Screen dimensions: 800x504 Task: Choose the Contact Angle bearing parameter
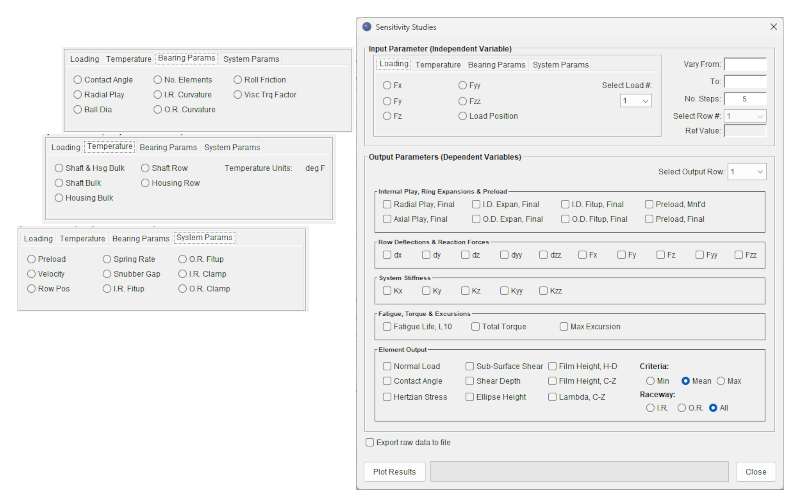point(78,80)
